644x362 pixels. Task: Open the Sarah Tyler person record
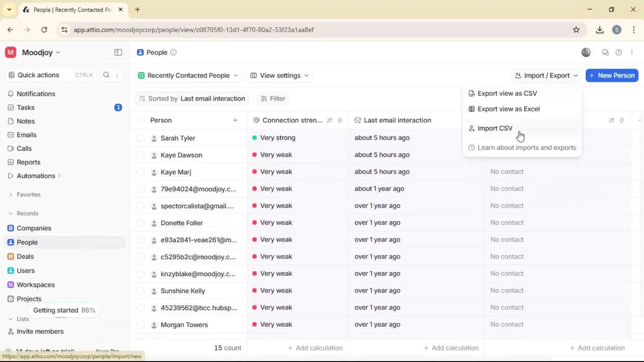[177, 138]
